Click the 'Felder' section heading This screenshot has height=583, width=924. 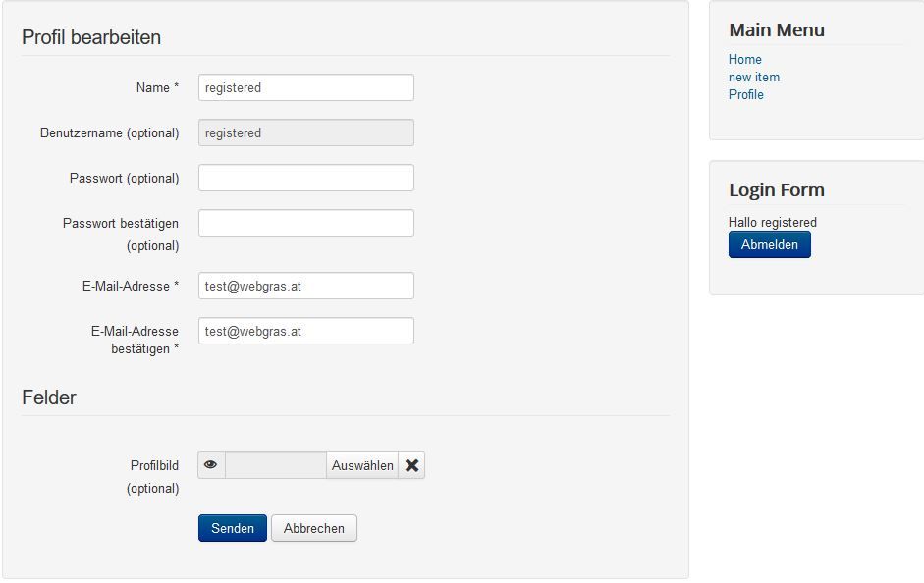(49, 397)
